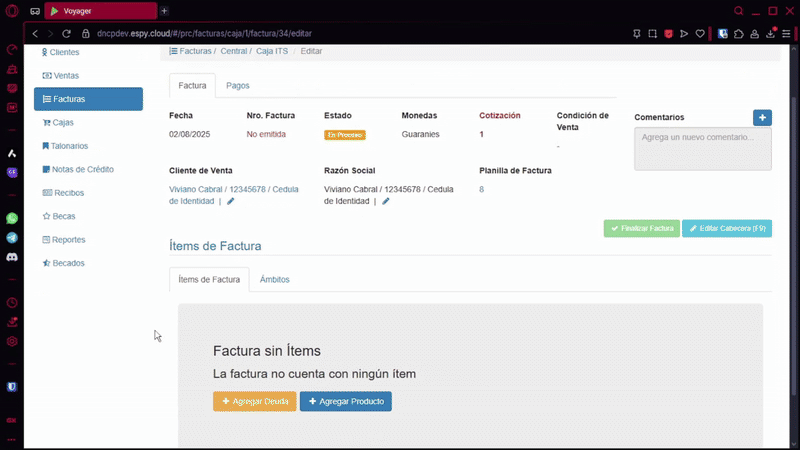Image resolution: width=800 pixels, height=450 pixels.
Task: Add a comment with the blue plus button
Action: (x=762, y=118)
